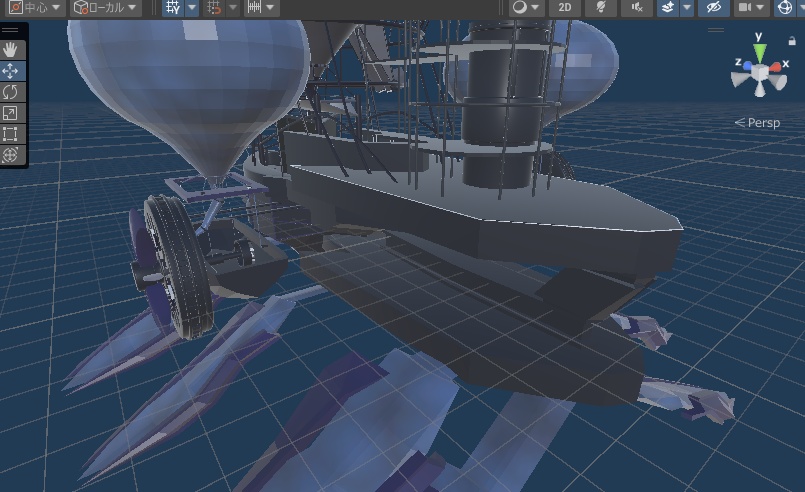Viewport: 805px width, 492px height.
Task: Toggle the gizmo rotation lock icon
Action: (x=792, y=41)
